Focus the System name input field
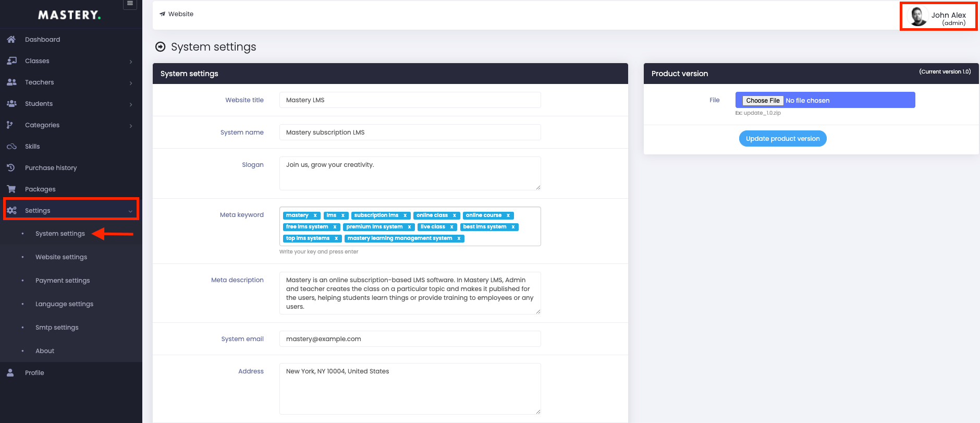This screenshot has width=980, height=423. 410,132
